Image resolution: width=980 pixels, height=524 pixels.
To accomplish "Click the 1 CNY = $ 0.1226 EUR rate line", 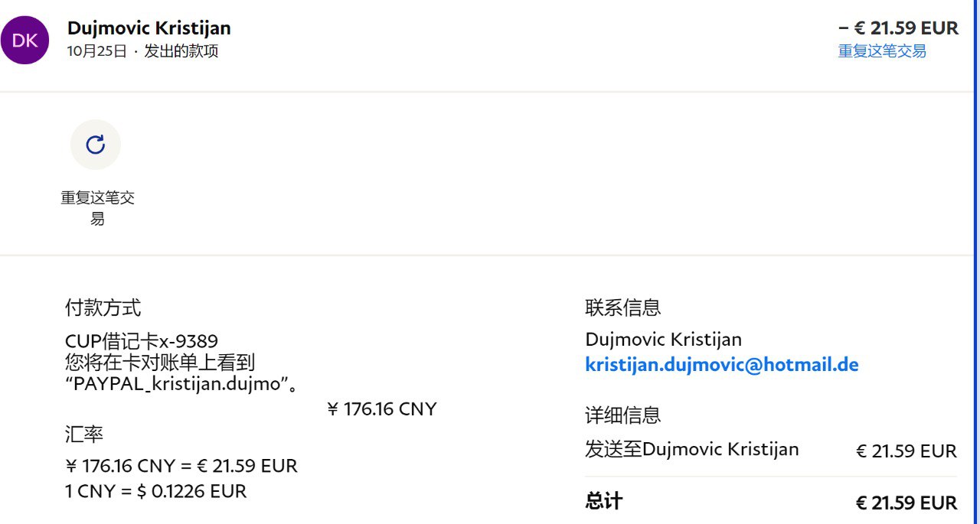I will [x=156, y=491].
